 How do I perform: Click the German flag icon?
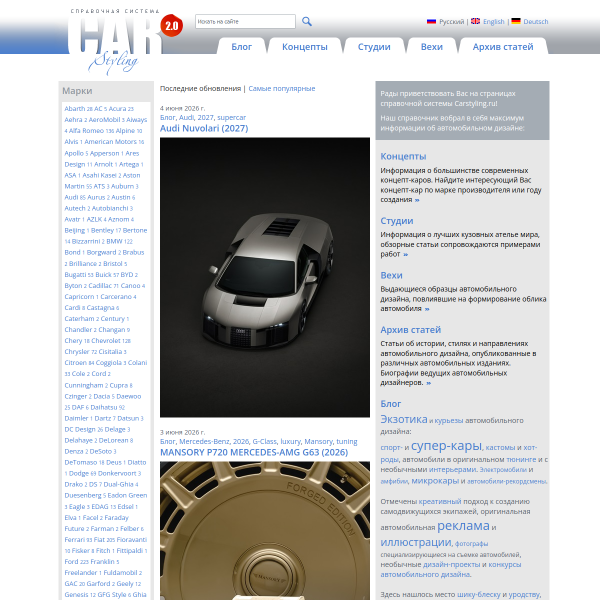click(x=516, y=21)
